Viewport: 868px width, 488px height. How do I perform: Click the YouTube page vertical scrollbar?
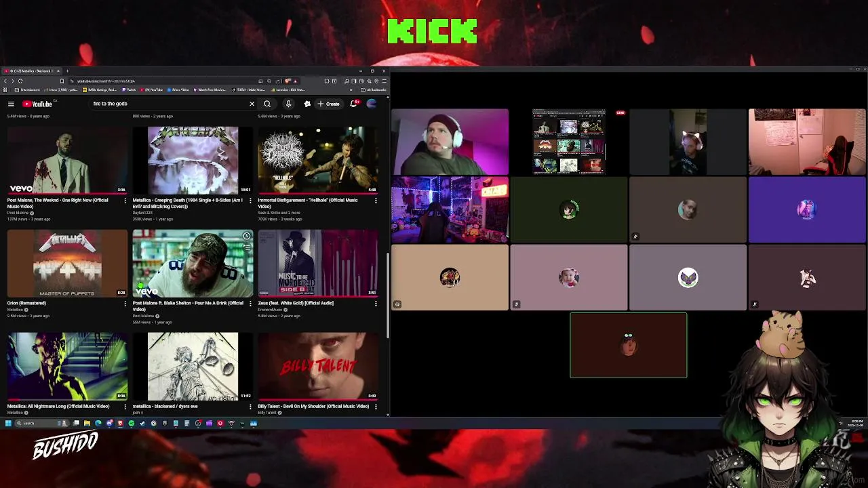387,295
